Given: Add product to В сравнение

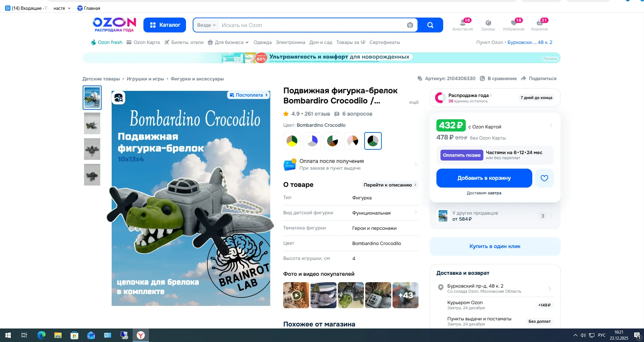Looking at the screenshot, I should coord(498,78).
